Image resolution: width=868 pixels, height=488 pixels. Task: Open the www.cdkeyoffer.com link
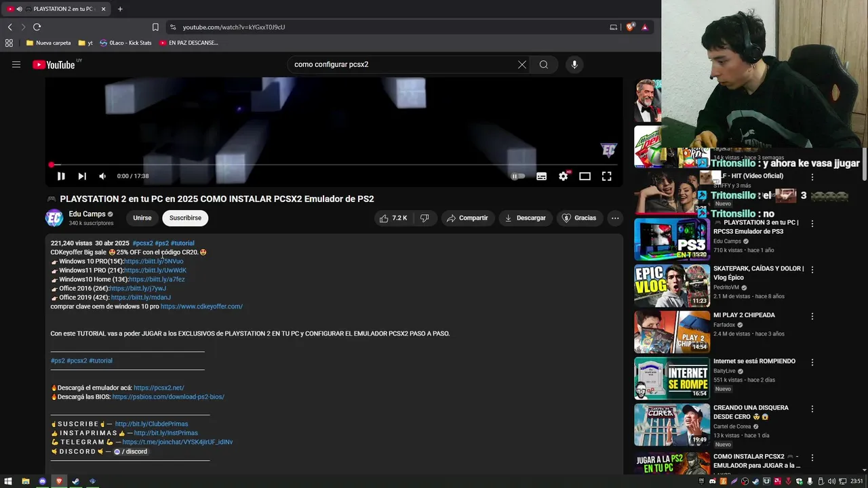coord(201,306)
